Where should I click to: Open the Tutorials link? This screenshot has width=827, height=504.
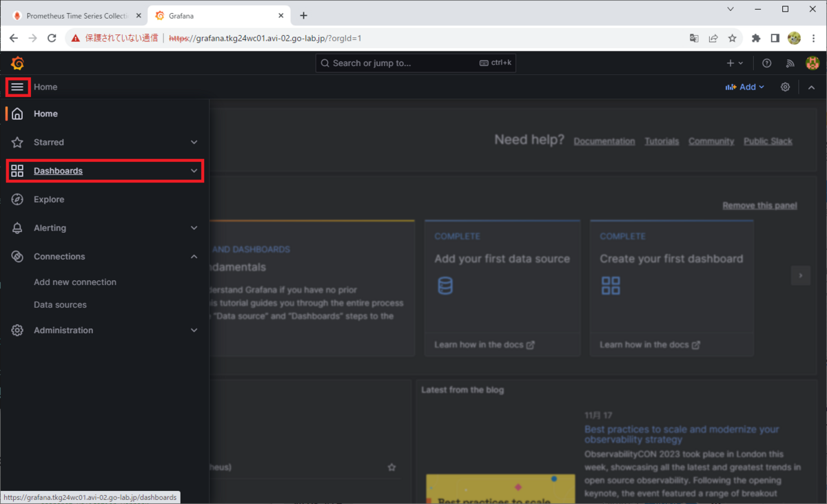click(x=662, y=141)
